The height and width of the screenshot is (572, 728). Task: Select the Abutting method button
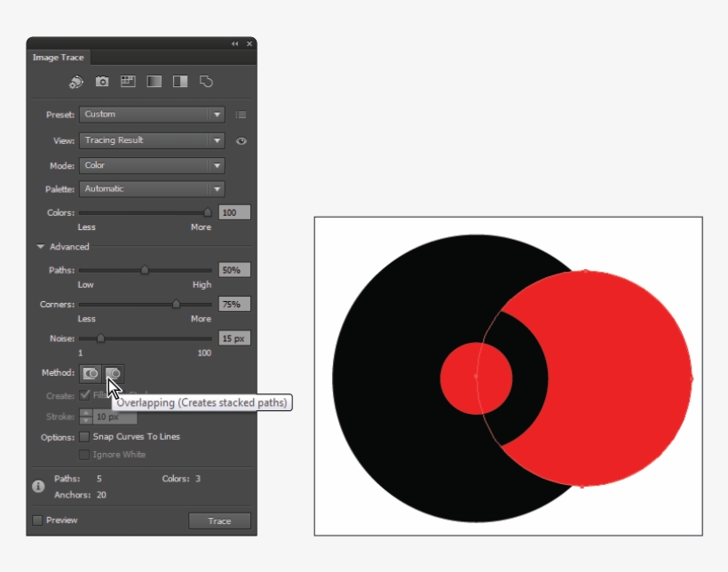tap(91, 373)
